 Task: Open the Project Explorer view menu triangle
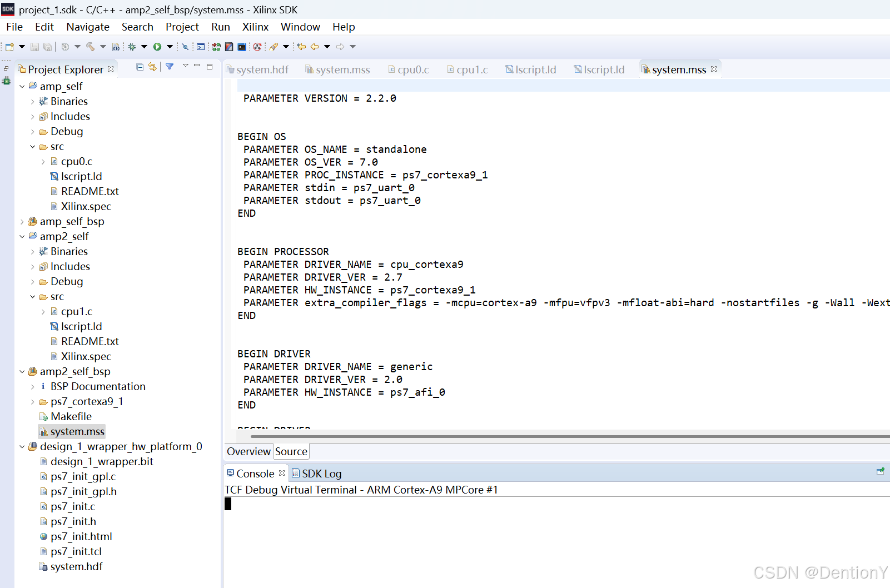tap(186, 66)
